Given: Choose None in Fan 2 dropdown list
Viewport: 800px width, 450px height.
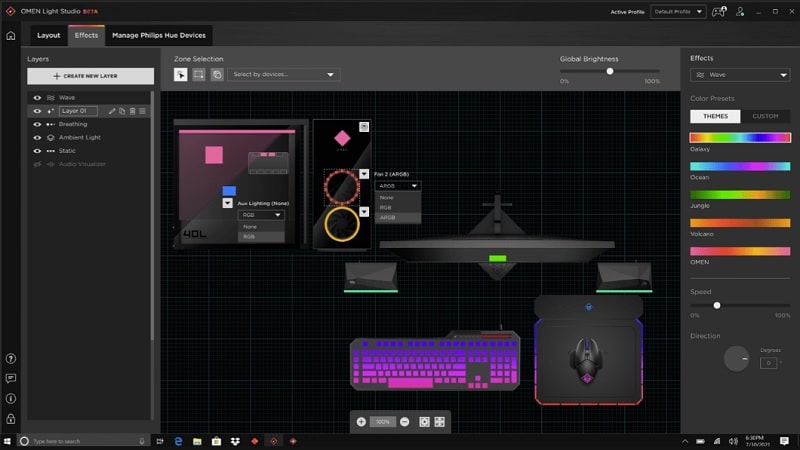Looking at the screenshot, I should tap(397, 197).
